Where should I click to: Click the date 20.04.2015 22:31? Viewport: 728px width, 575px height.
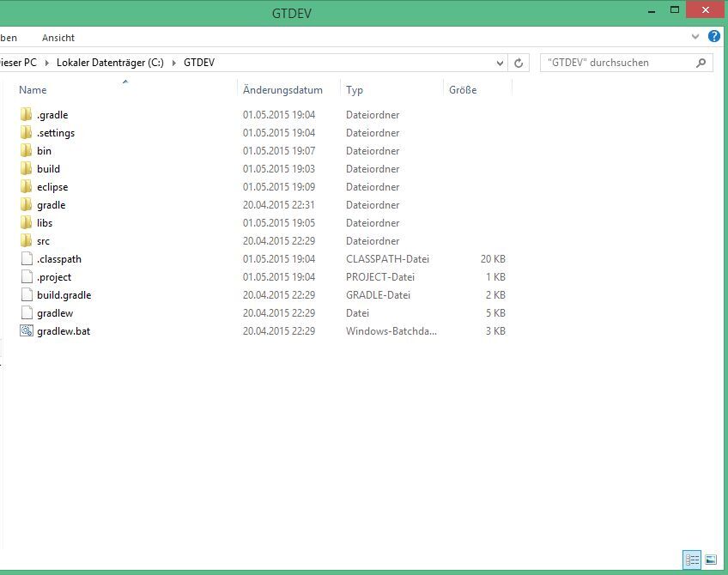[278, 205]
